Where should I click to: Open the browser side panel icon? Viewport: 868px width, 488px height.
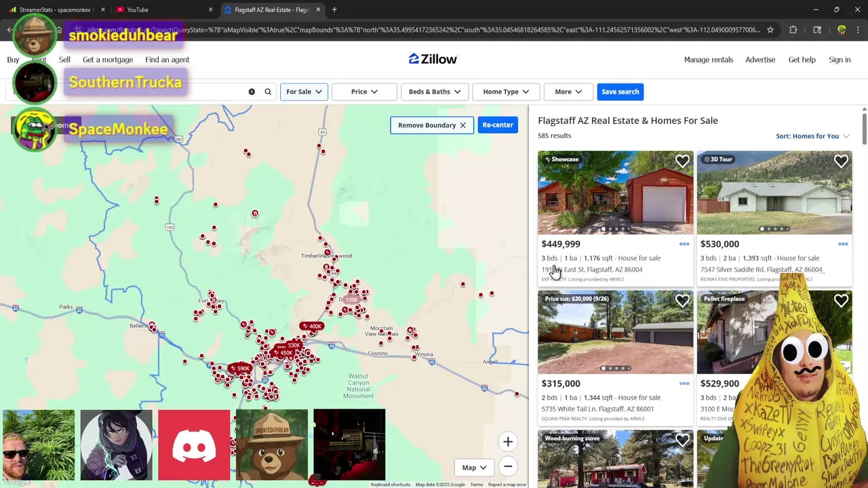(x=817, y=30)
